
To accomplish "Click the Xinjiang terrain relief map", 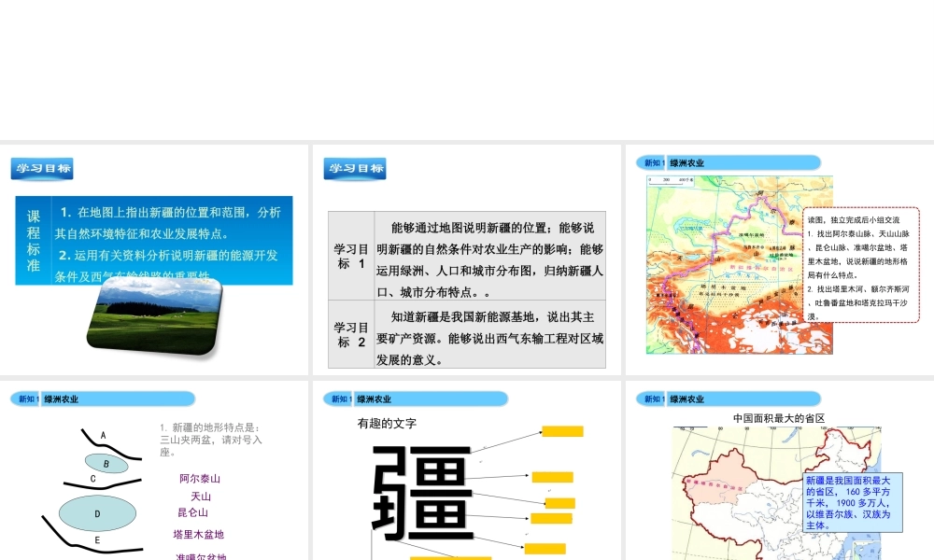I will 739,265.
